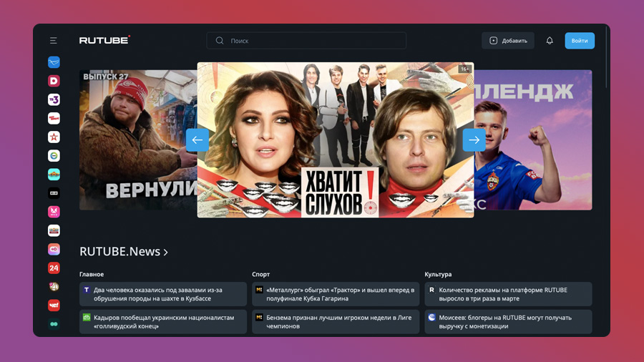Open the hamburger menu icon
Screen dimensions: 644x362
coord(54,40)
